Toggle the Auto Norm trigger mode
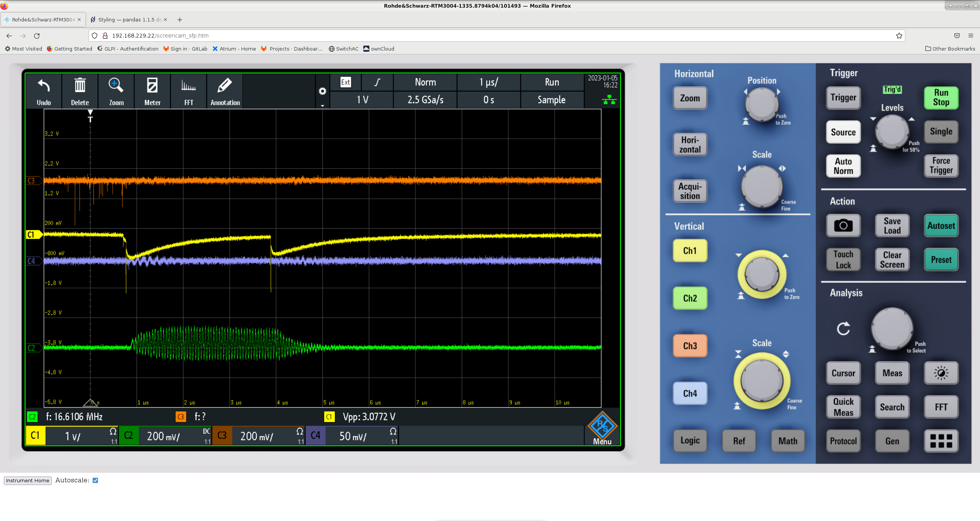 (843, 166)
